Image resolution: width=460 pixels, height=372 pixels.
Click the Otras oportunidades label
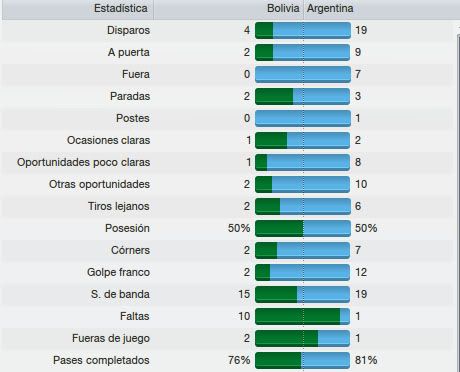coord(99,184)
